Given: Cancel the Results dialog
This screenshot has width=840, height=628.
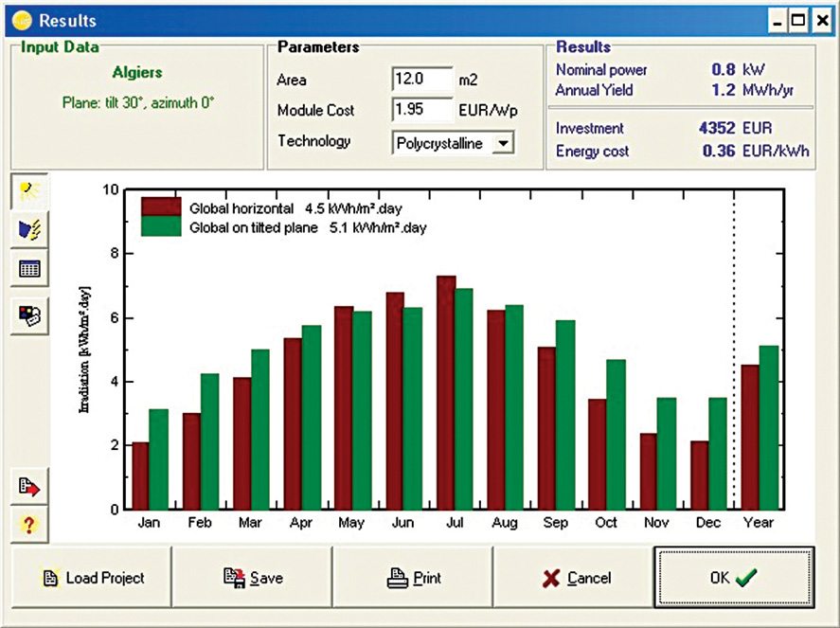Looking at the screenshot, I should [x=574, y=578].
